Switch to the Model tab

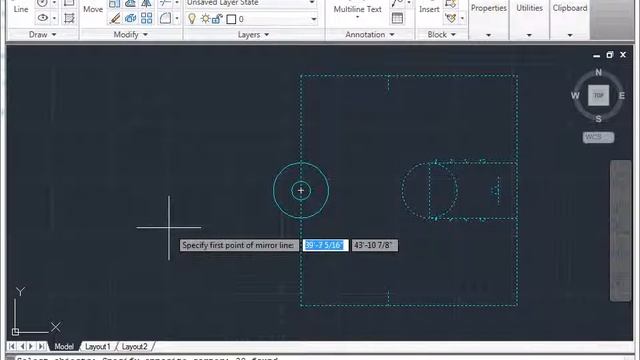point(64,347)
